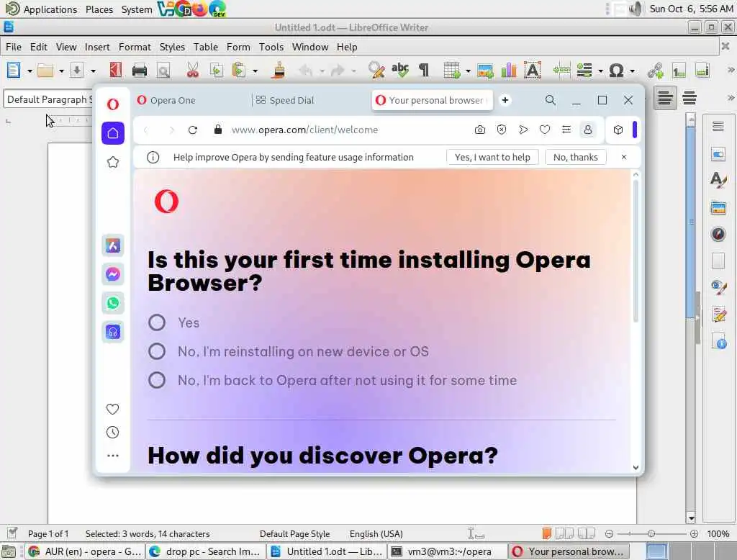Export as PDF in Writer toolbar
The width and height of the screenshot is (737, 560).
pos(116,71)
